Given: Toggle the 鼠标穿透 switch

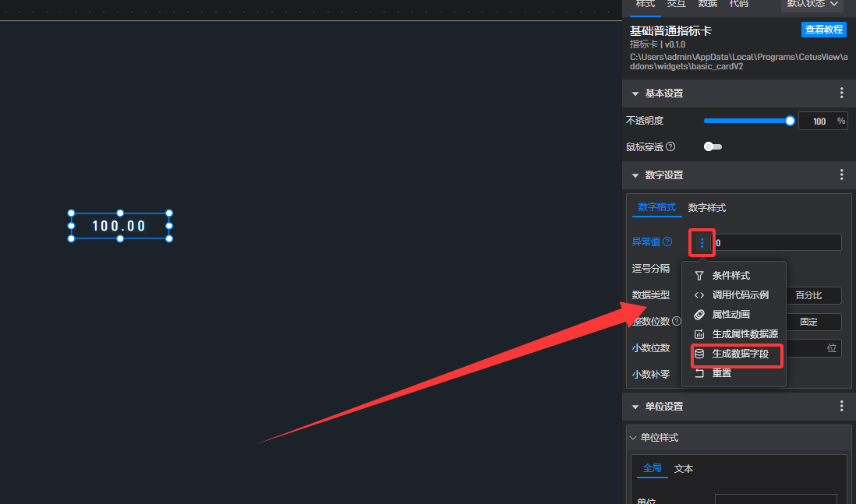Looking at the screenshot, I should tap(713, 146).
